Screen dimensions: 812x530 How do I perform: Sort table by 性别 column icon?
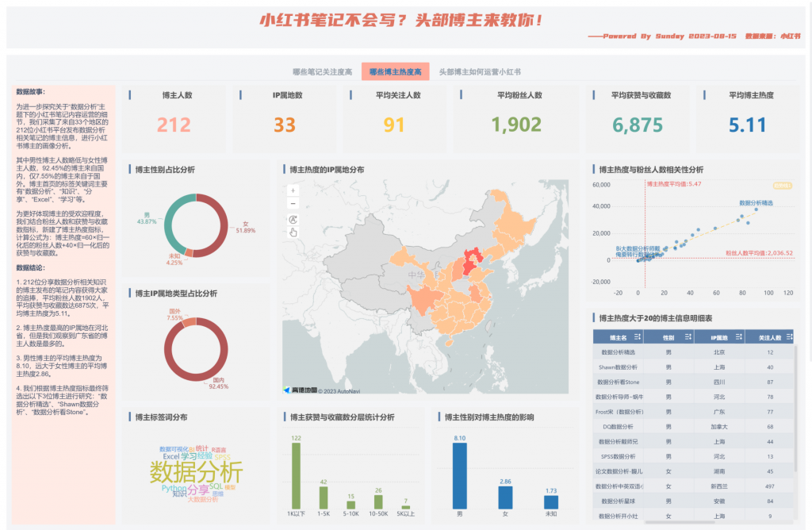688,337
